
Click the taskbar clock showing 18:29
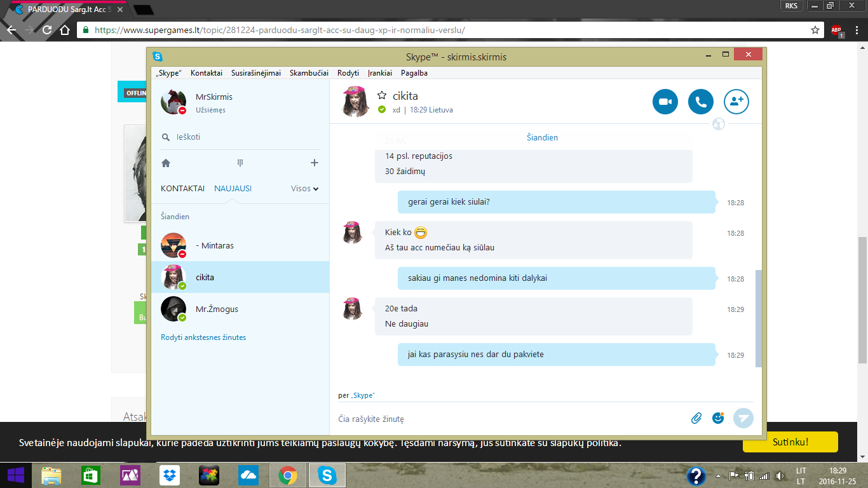(838, 471)
